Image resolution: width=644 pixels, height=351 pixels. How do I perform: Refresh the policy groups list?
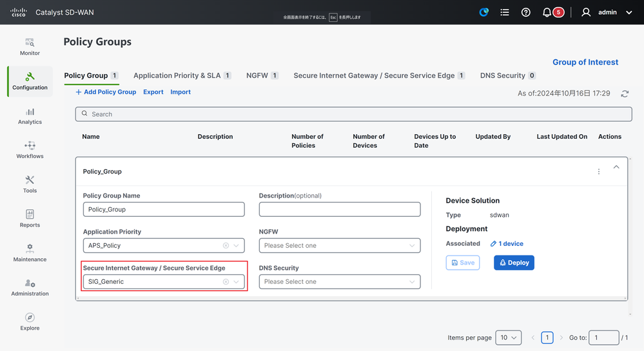[x=625, y=94]
